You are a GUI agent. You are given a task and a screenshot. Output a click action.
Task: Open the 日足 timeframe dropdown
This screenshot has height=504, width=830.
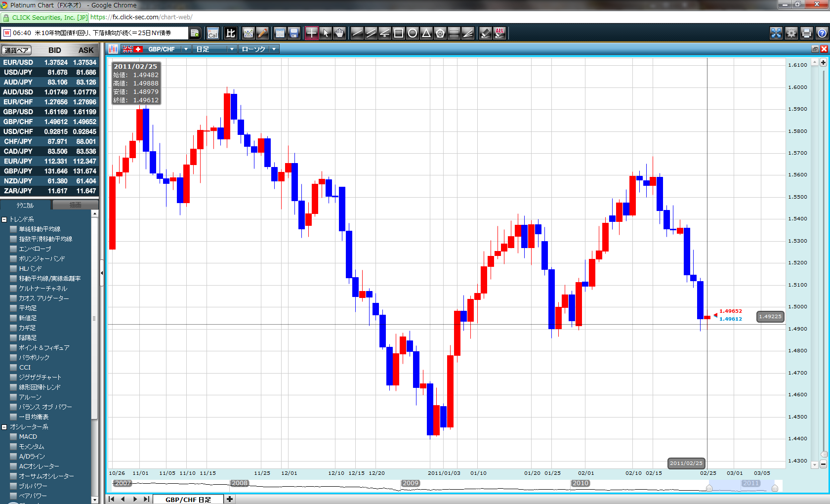(x=231, y=49)
